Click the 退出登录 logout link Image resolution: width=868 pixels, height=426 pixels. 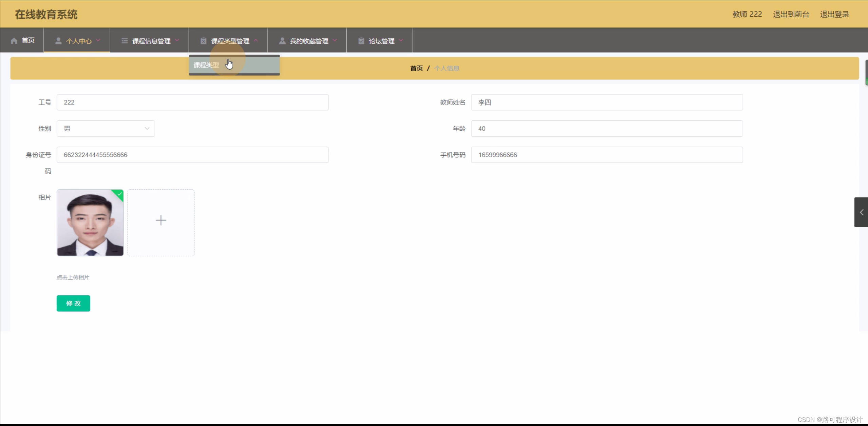tap(834, 14)
